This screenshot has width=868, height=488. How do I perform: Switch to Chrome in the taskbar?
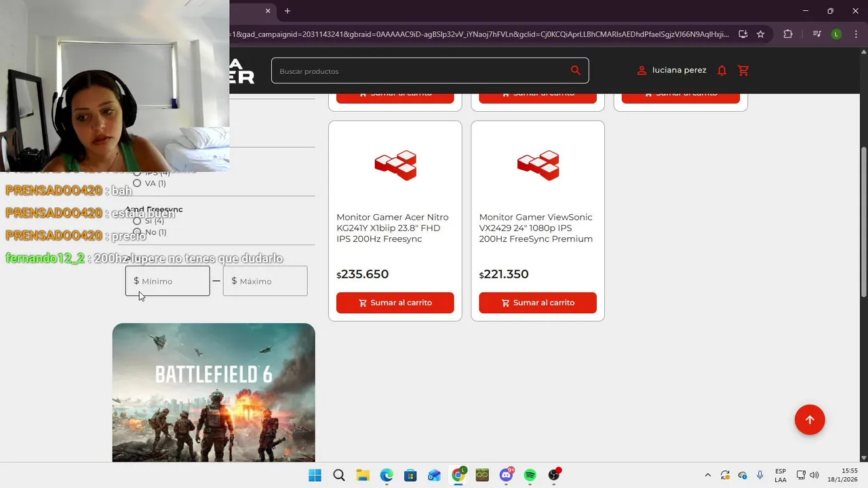coord(458,475)
